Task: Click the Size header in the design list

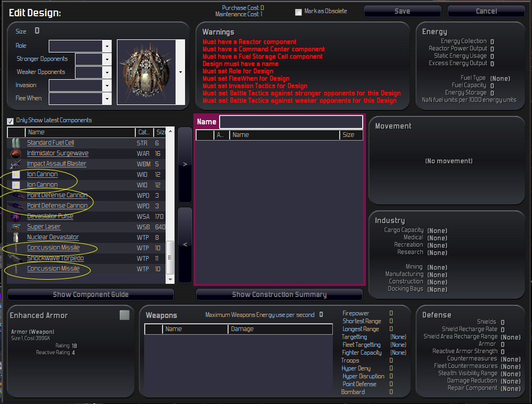Action: [x=351, y=135]
